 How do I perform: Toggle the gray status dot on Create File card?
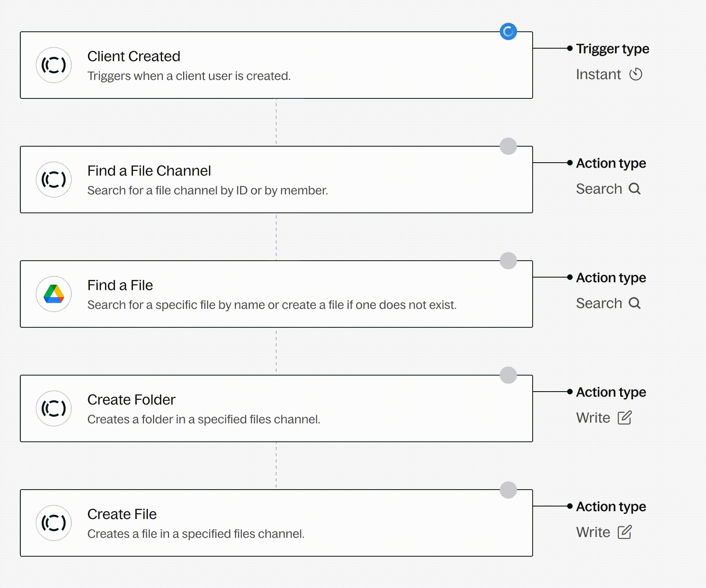pyautogui.click(x=508, y=490)
